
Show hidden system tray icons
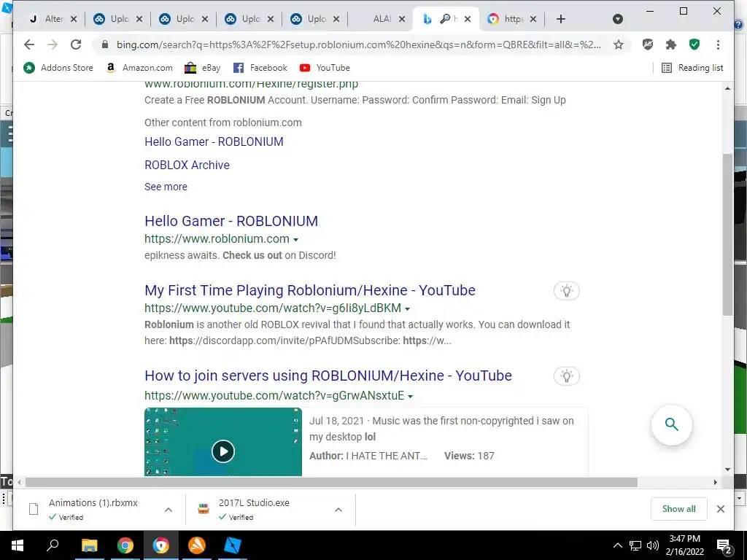click(x=617, y=545)
